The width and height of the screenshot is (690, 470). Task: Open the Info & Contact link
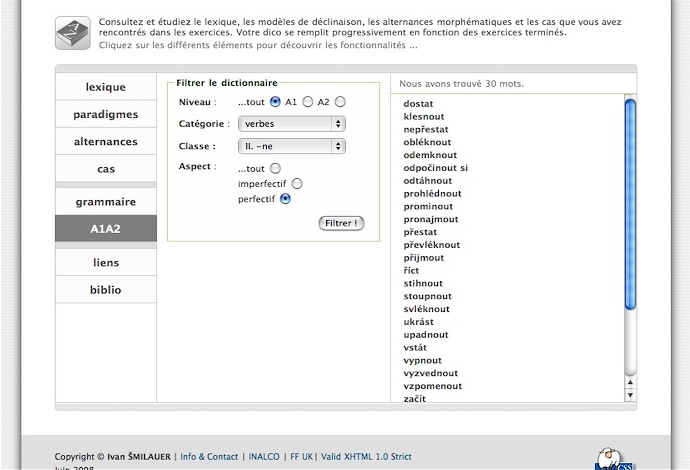pyautogui.click(x=209, y=457)
